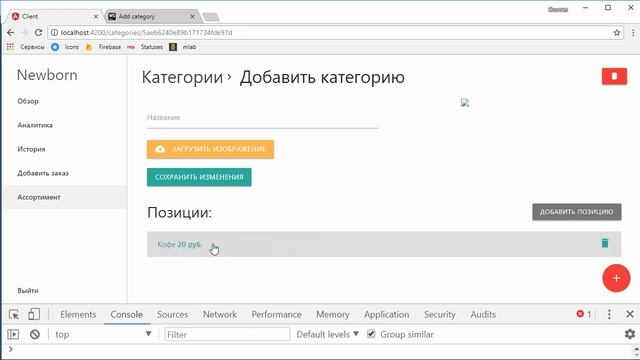Toggle the DevTools device toolbar icon
The height and width of the screenshot is (360, 640).
click(34, 314)
